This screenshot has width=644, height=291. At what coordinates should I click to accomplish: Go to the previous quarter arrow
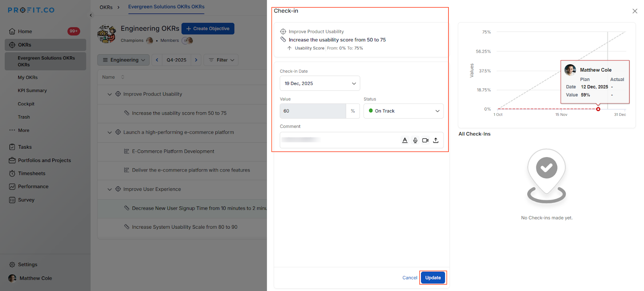(x=157, y=60)
